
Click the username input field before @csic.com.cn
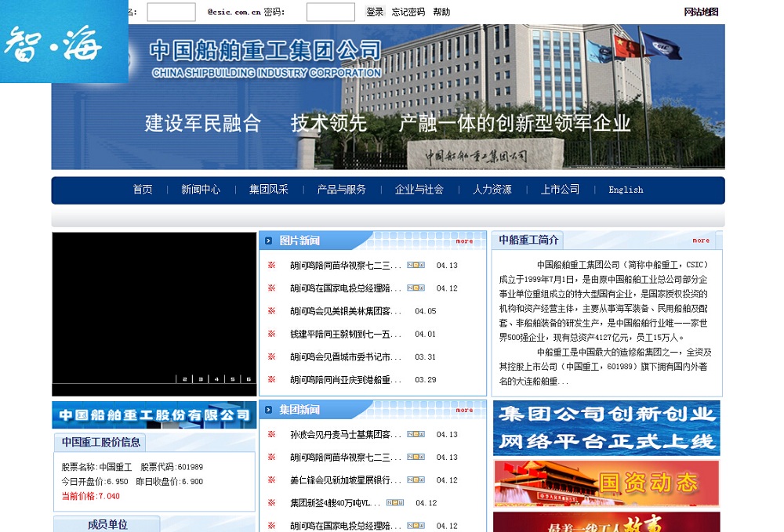[x=171, y=12]
